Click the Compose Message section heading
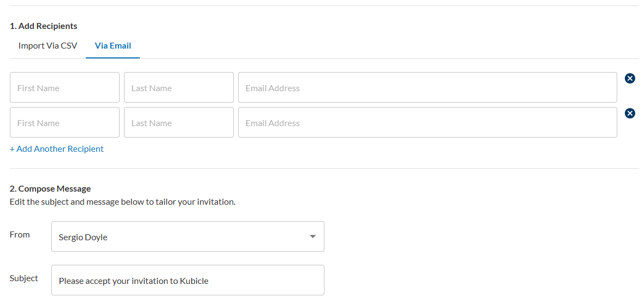 point(50,189)
